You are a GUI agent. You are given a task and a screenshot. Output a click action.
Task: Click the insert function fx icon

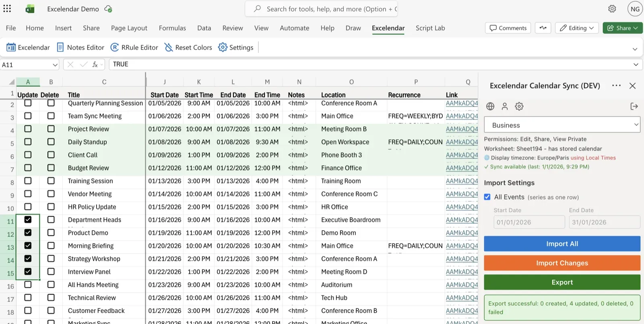(95, 64)
